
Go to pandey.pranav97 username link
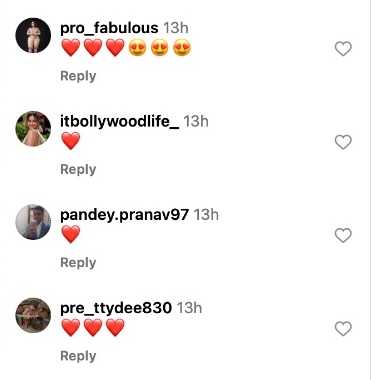pos(124,215)
